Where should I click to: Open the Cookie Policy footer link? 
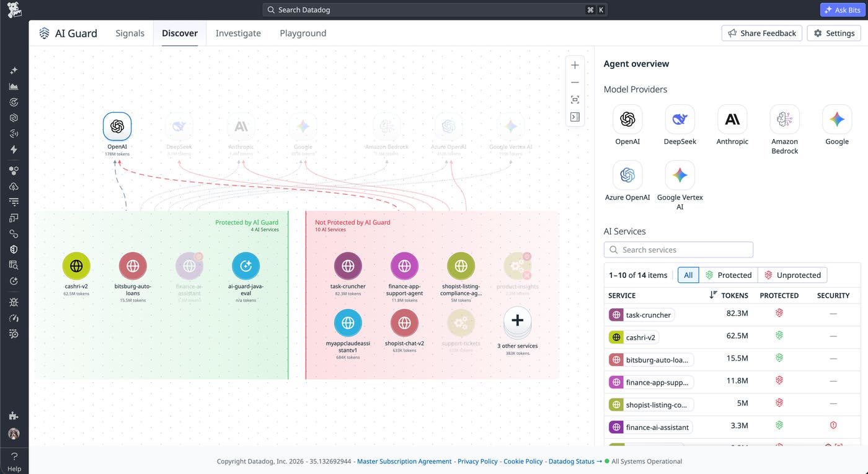523,461
